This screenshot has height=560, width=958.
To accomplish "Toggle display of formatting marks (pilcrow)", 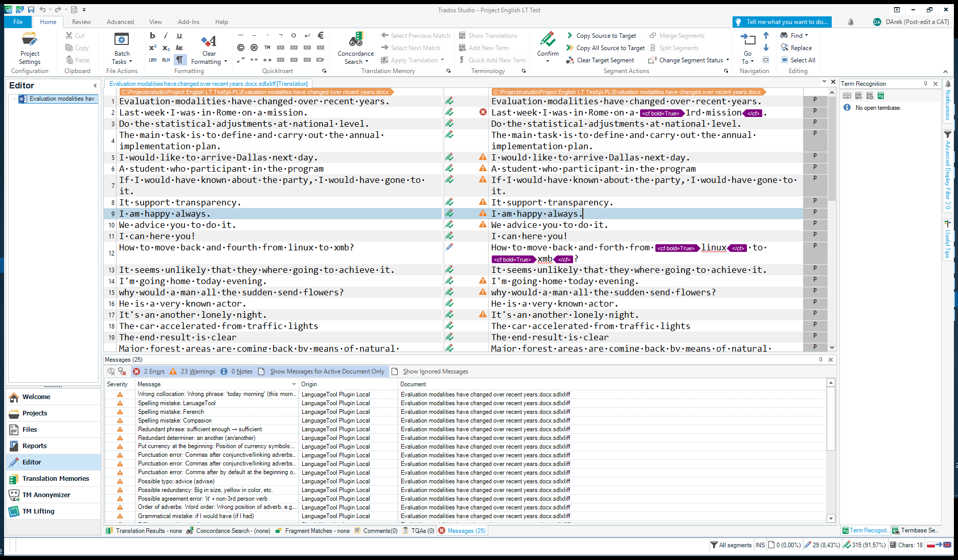I will click(179, 60).
